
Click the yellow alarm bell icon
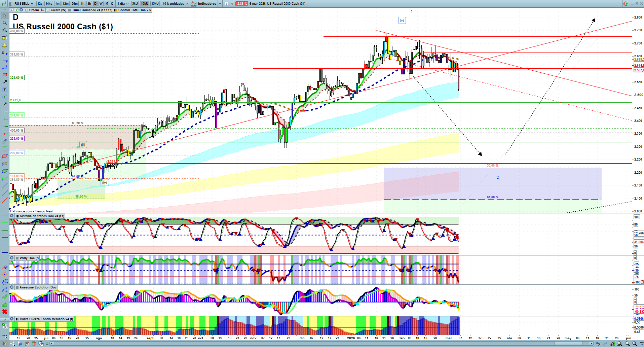pyautogui.click(x=5, y=45)
